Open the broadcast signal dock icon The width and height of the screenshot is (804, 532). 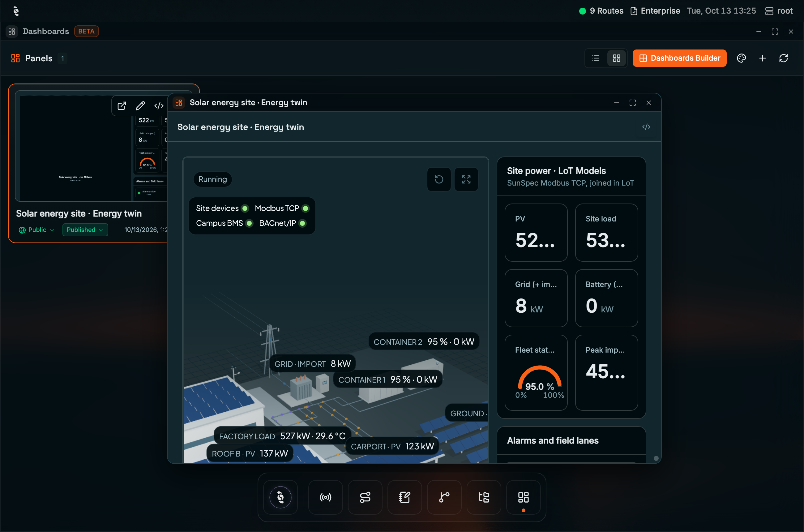325,497
